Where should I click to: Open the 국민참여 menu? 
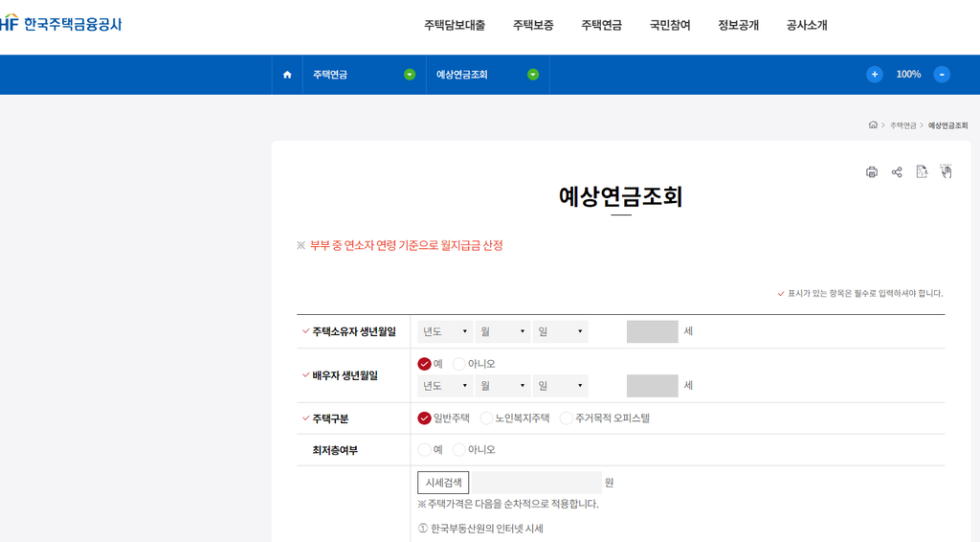670,25
